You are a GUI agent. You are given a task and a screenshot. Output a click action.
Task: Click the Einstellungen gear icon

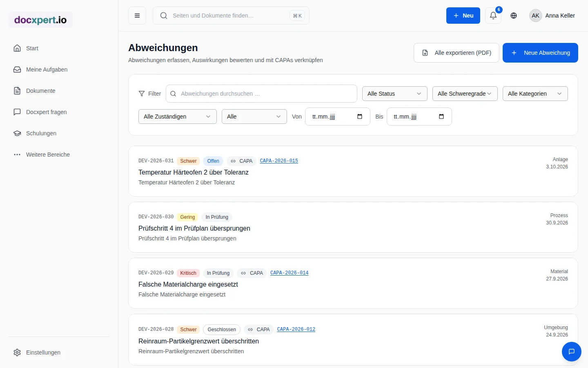point(17,352)
